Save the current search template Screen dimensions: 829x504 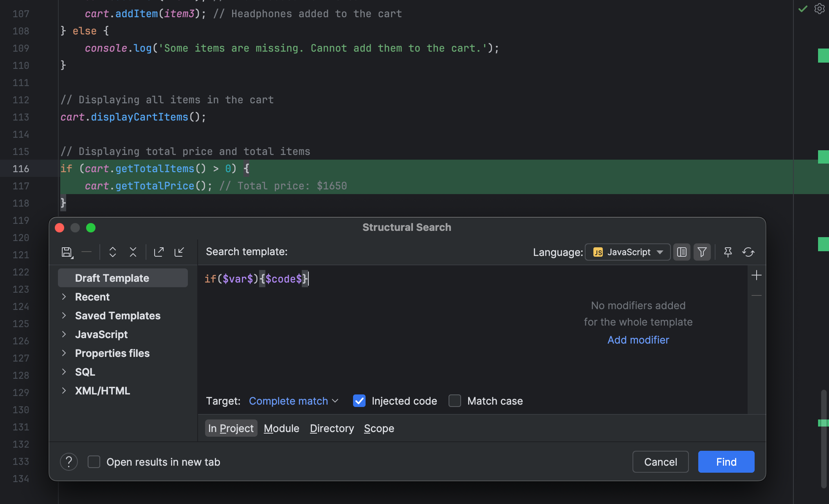click(67, 252)
